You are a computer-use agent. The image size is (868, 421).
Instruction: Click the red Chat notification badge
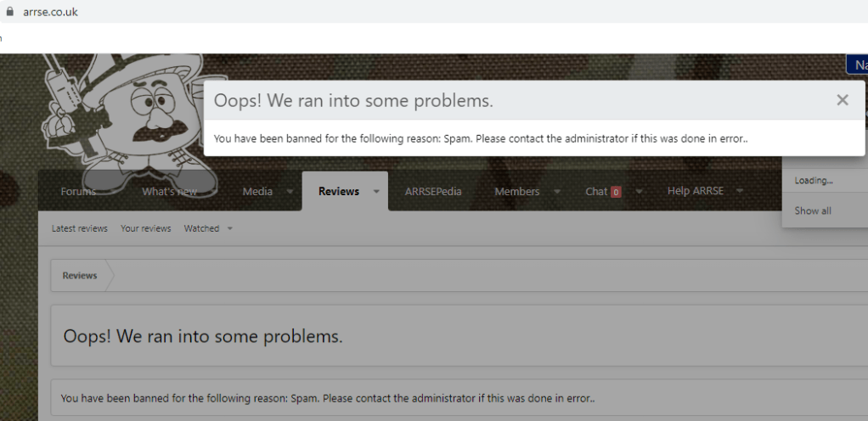[616, 192]
